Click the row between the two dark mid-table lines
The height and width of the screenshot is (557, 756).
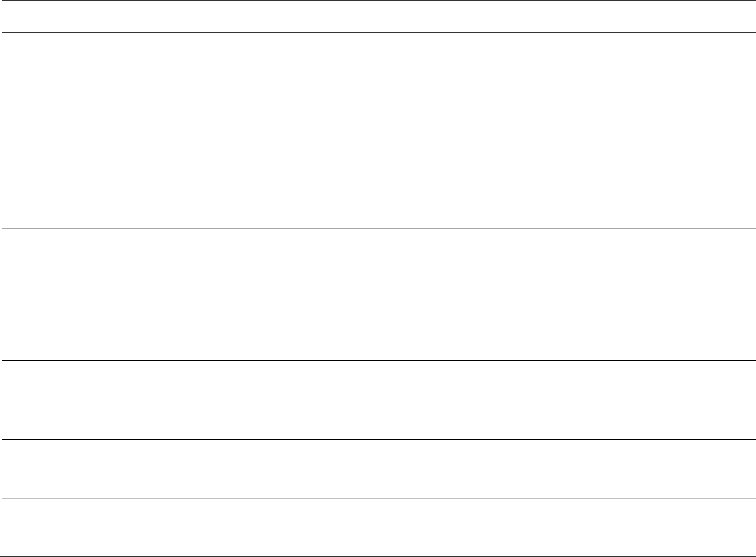tap(378, 399)
